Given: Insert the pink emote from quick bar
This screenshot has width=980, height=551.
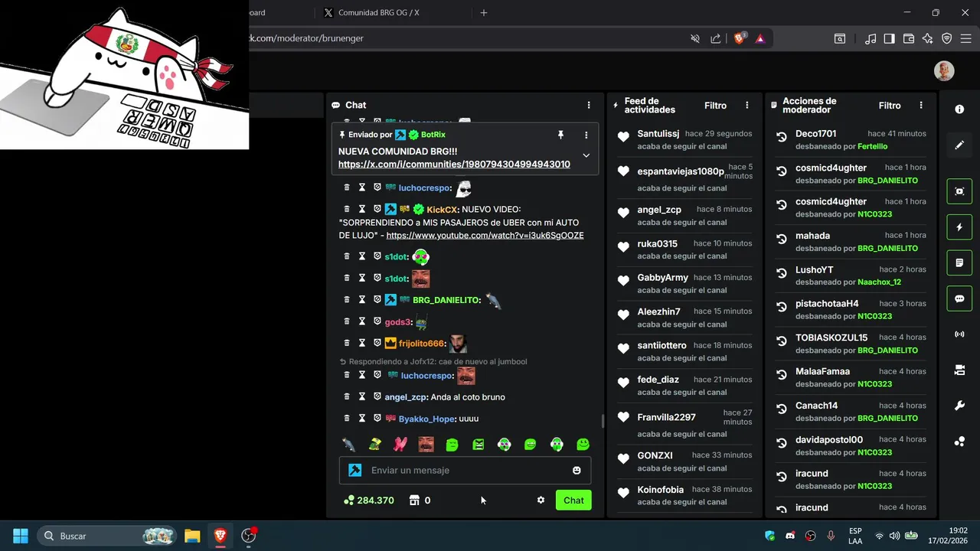Looking at the screenshot, I should click(x=400, y=445).
